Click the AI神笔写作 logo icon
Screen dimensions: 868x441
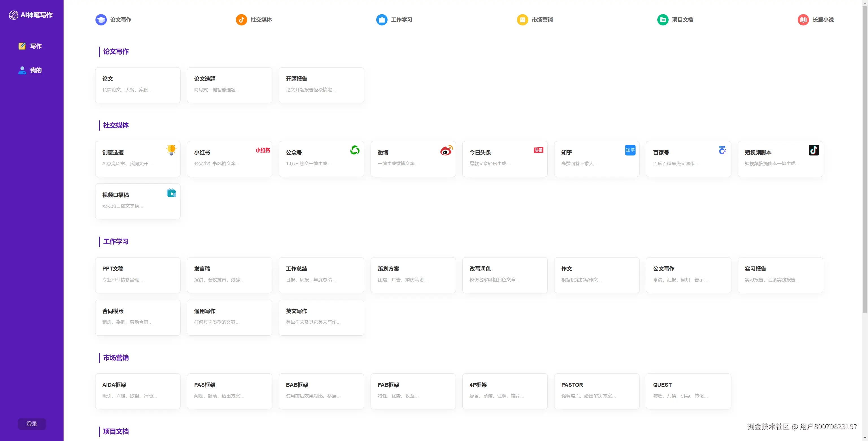pyautogui.click(x=13, y=15)
